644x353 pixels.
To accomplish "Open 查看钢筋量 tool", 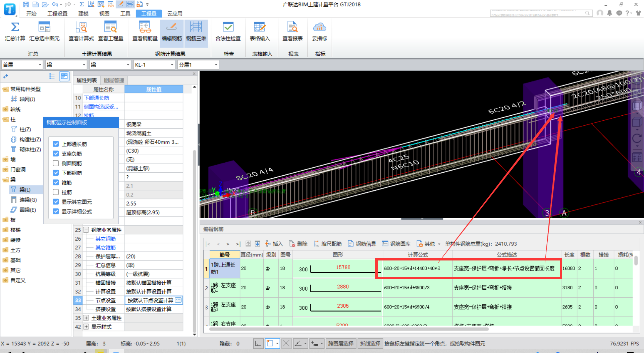I will pyautogui.click(x=145, y=32).
